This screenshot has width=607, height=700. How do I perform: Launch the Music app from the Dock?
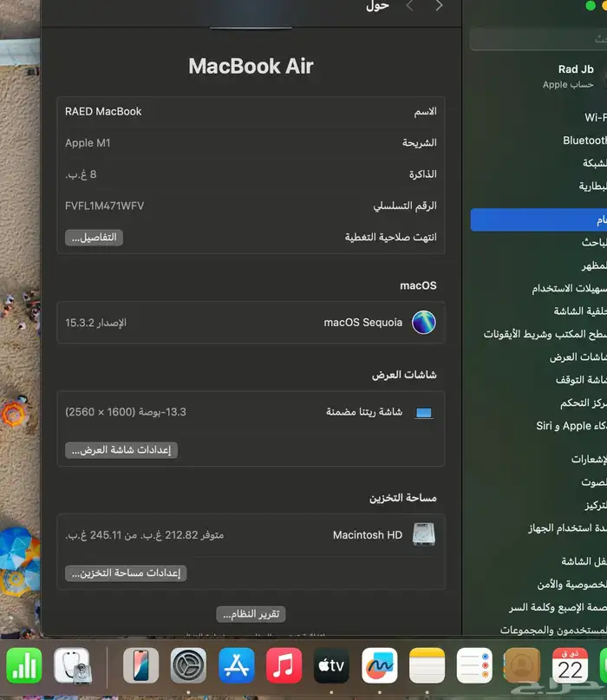click(x=284, y=665)
